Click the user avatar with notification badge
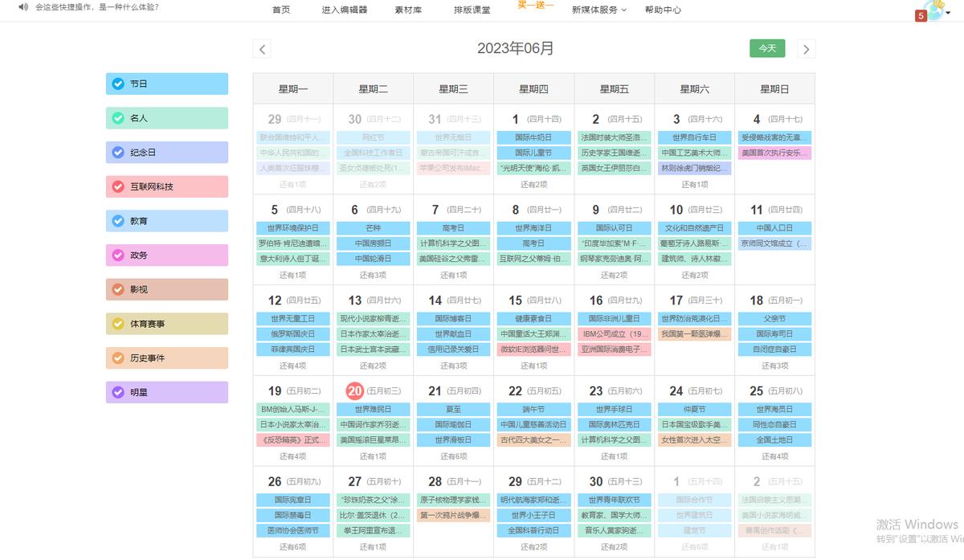This screenshot has height=560, width=964. 933,10
